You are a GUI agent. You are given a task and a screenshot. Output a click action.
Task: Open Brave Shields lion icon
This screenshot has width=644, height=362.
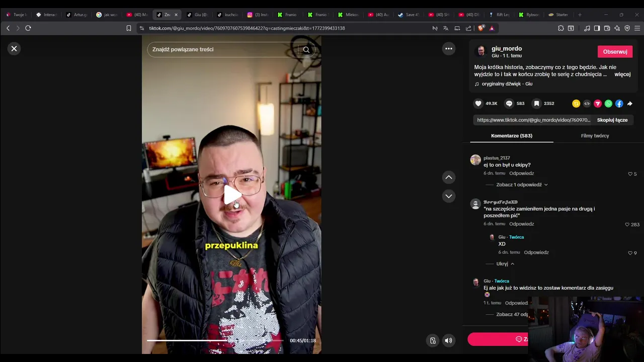481,28
